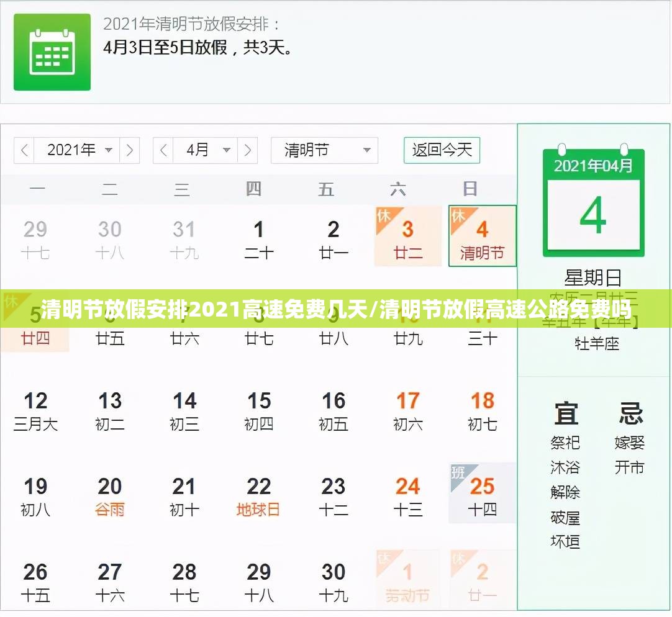Select April 23 cell labeled 十二
Image resolution: width=672 pixels, height=617 pixels.
tap(334, 497)
